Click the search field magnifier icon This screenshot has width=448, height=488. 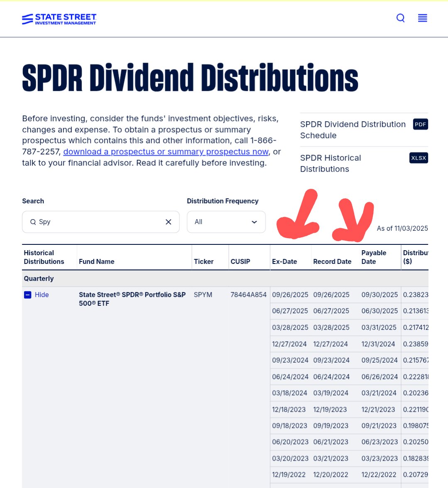coord(33,222)
